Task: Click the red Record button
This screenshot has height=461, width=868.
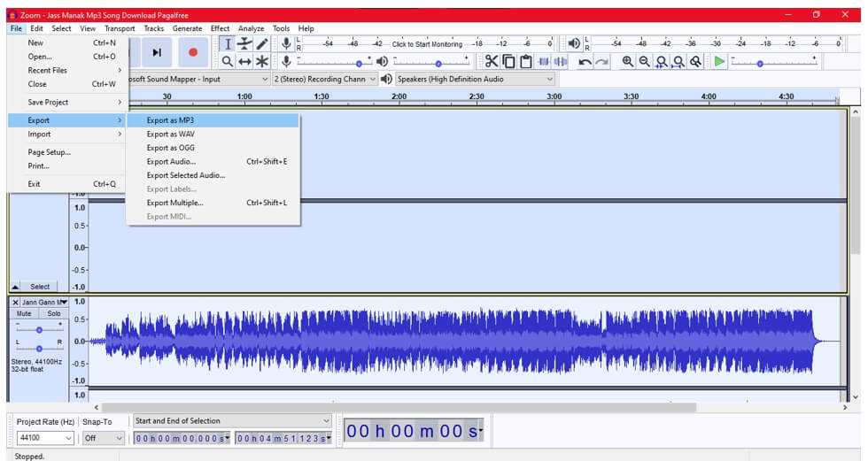Action: 192,52
